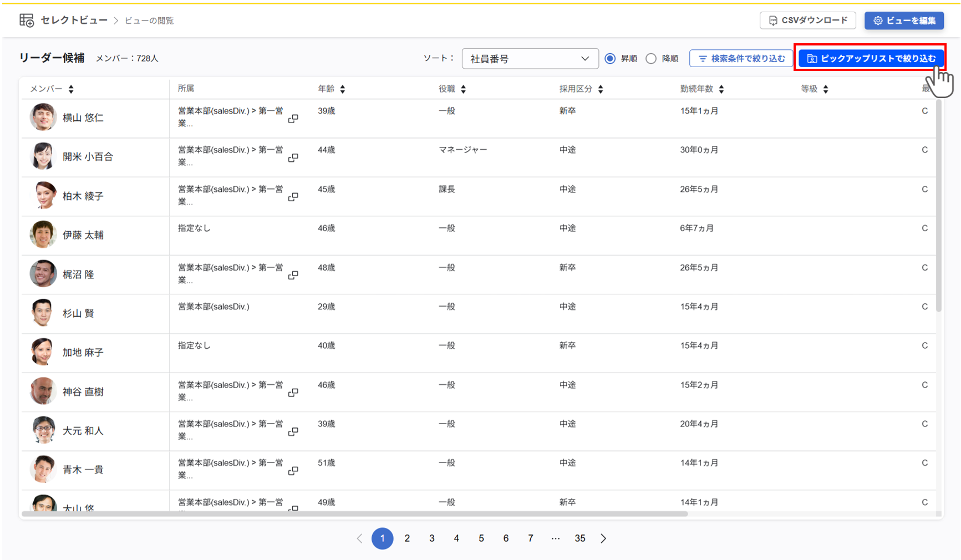Open affiliation details icon for 横山 悠仁
961x560 pixels.
[x=293, y=119]
